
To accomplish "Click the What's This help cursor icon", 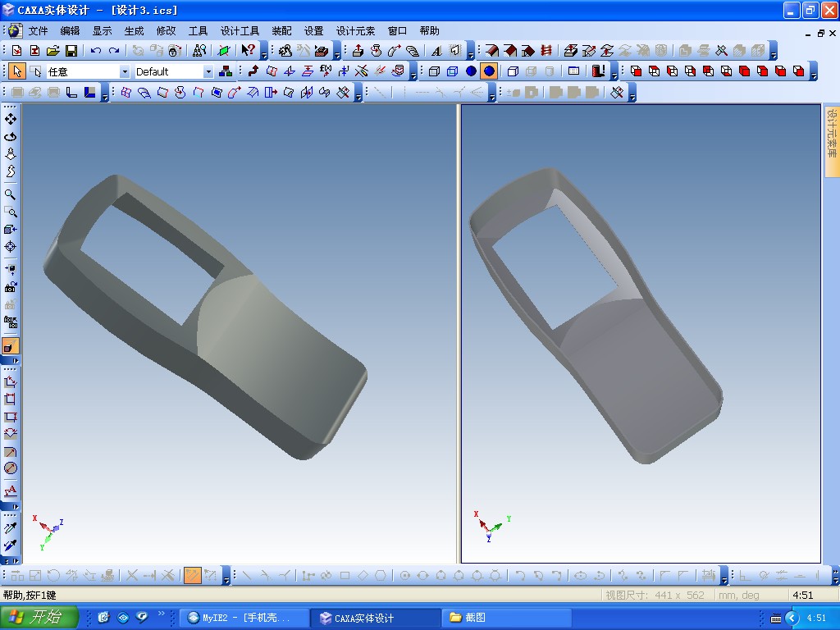I will (x=248, y=50).
